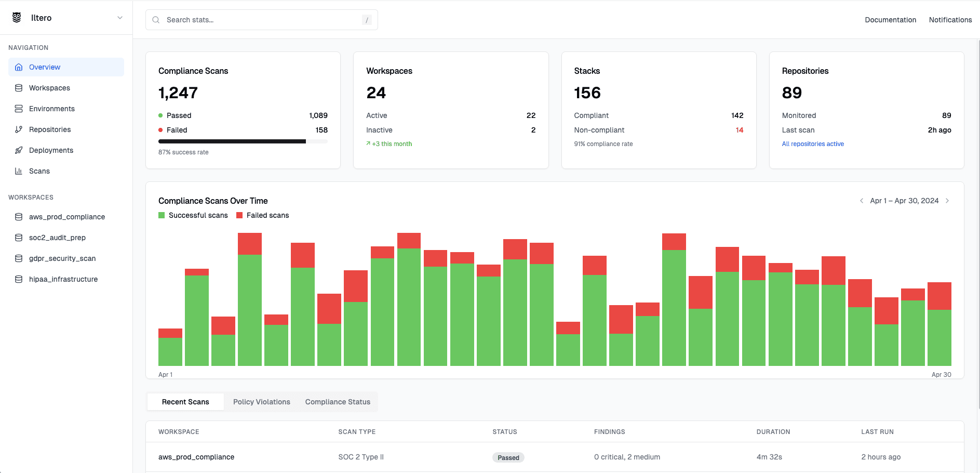Click the search magnifier icon in the stats bar
The width and height of the screenshot is (980, 473).
pyautogui.click(x=156, y=19)
